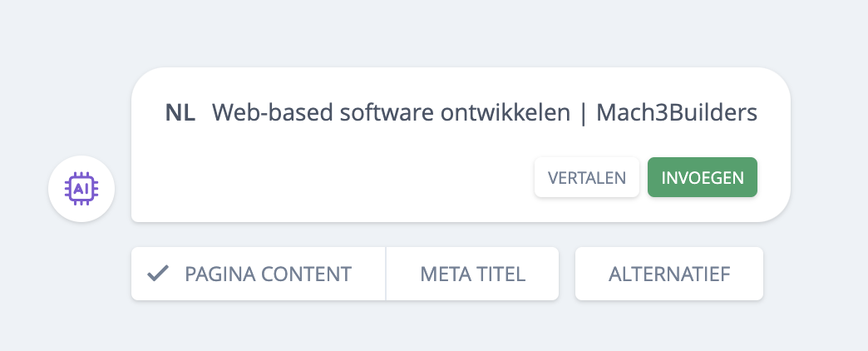Click the purple AI chip avatar icon
Image resolution: width=868 pixels, height=351 pixels.
81,189
